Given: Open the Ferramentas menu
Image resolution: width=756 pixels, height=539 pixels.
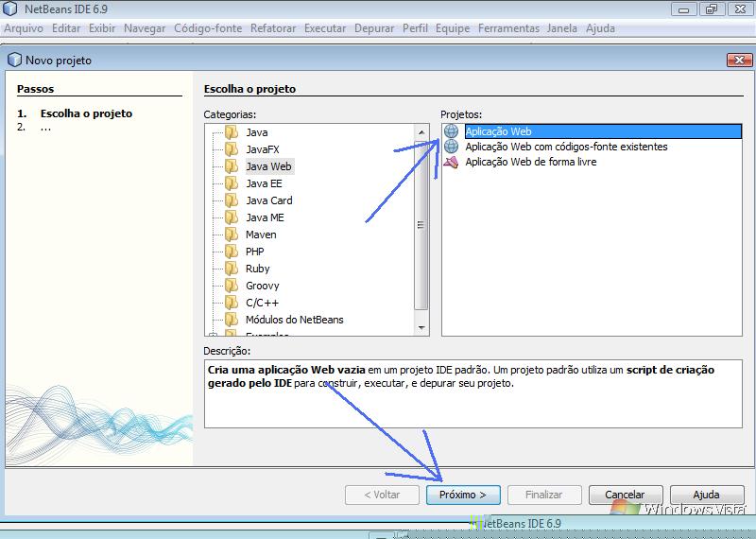Looking at the screenshot, I should click(x=508, y=28).
